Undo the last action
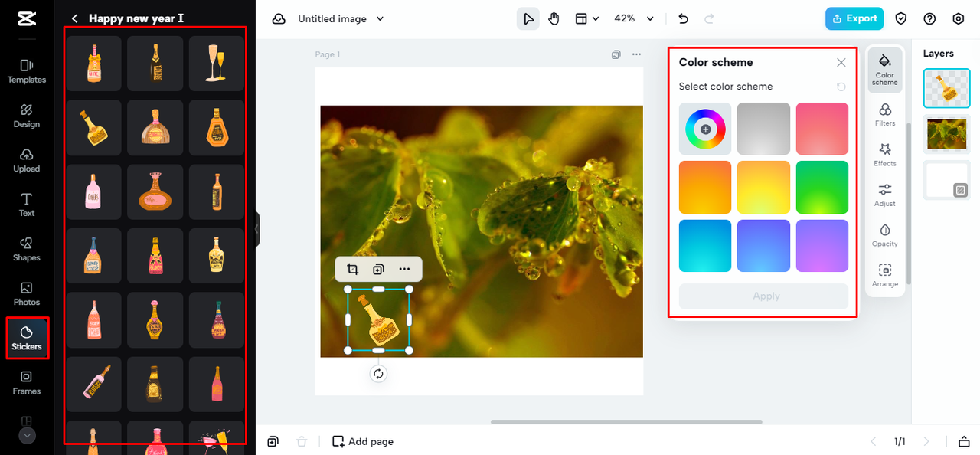Viewport: 980px width, 455px height. pyautogui.click(x=684, y=18)
